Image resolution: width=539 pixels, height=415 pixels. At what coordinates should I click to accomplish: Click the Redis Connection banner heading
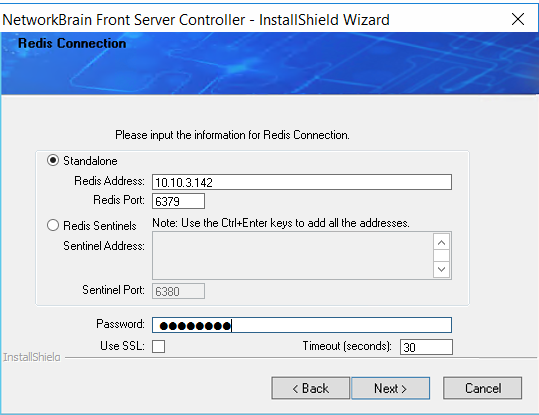72,43
